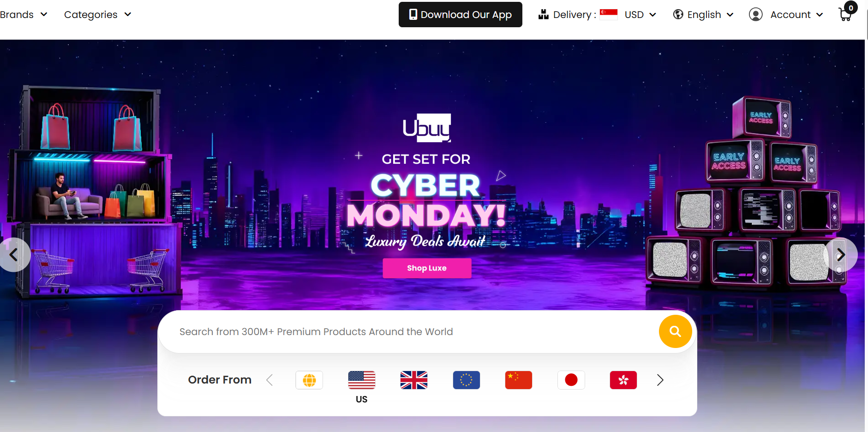868x432 pixels.
Task: Expand the Brands dropdown
Action: click(24, 15)
